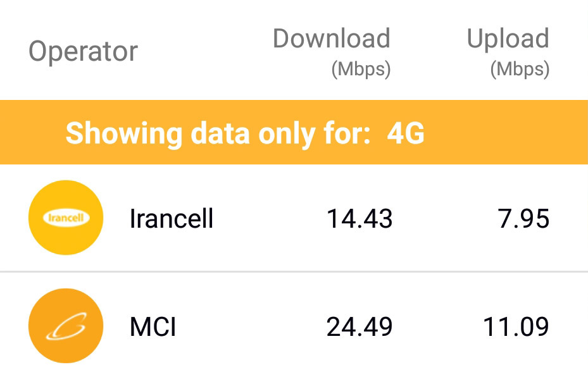Tap the "Showing data only for:" banner label
The image size is (588, 377).
218,133
